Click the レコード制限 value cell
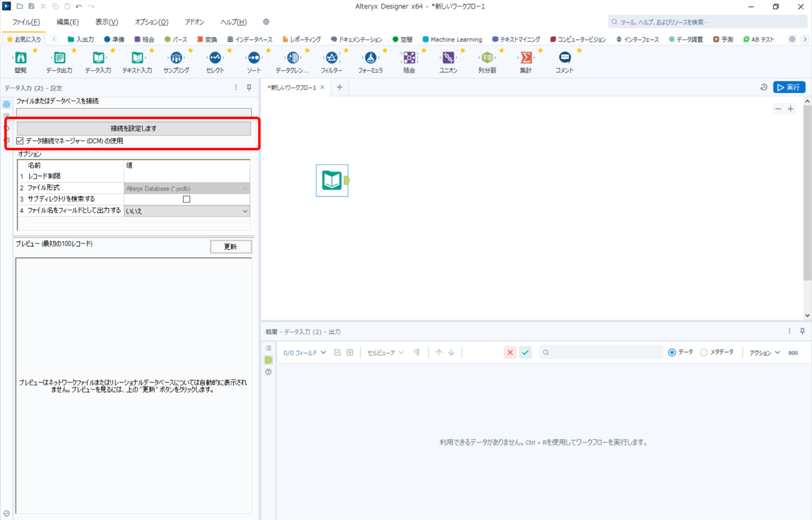This screenshot has width=812, height=520. [x=187, y=176]
